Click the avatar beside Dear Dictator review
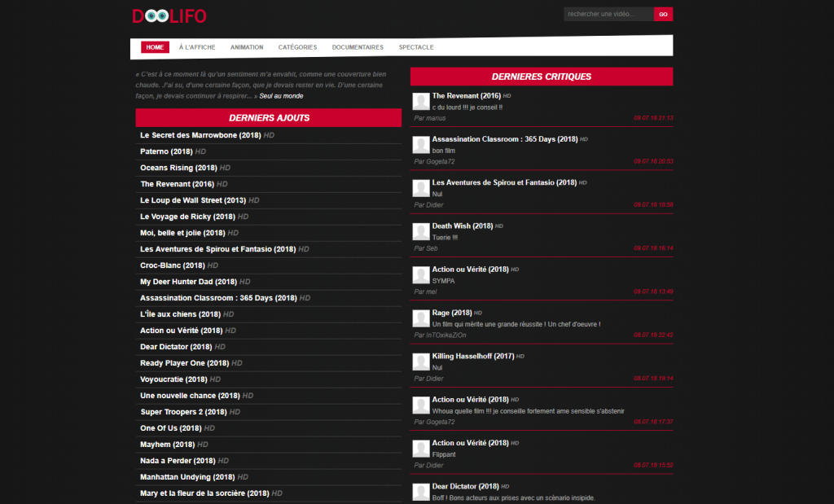Image resolution: width=834 pixels, height=504 pixels. tap(421, 492)
